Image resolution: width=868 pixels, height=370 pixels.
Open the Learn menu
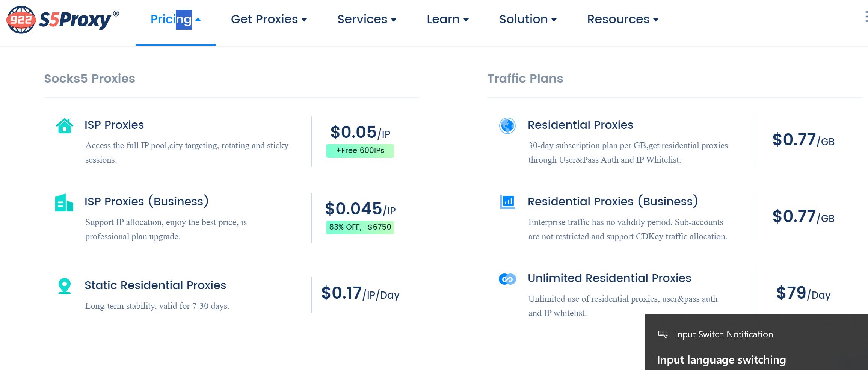pos(448,20)
